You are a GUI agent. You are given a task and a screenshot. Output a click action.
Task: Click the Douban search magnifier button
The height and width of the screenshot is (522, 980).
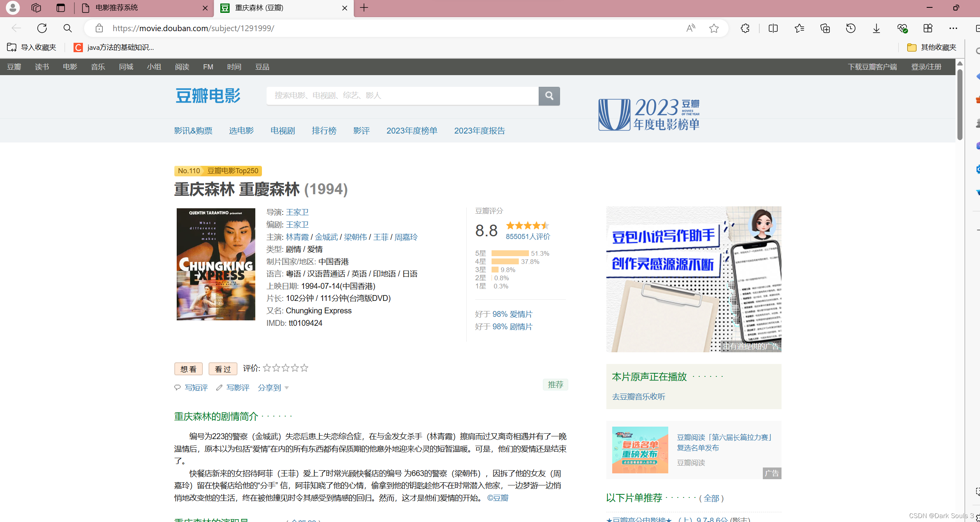click(549, 96)
